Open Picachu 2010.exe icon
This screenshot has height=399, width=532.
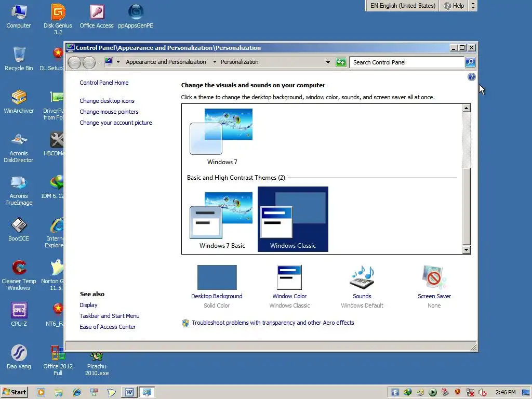pyautogui.click(x=97, y=364)
